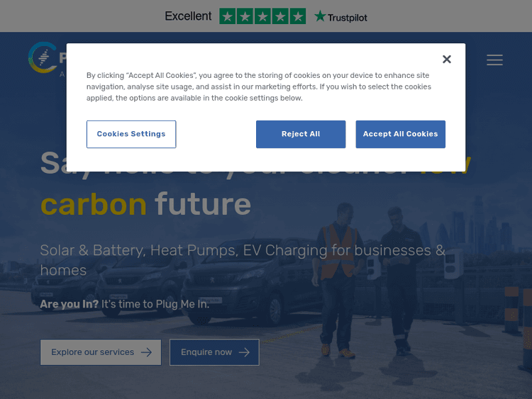
Task: Open Cookies Settings
Action: point(131,134)
